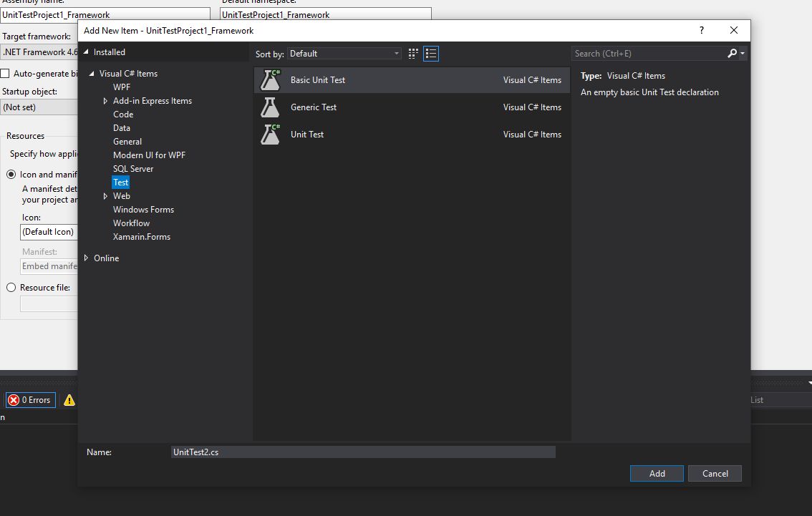Image resolution: width=812 pixels, height=516 pixels.
Task: Click the Cancel button
Action: [715, 474]
